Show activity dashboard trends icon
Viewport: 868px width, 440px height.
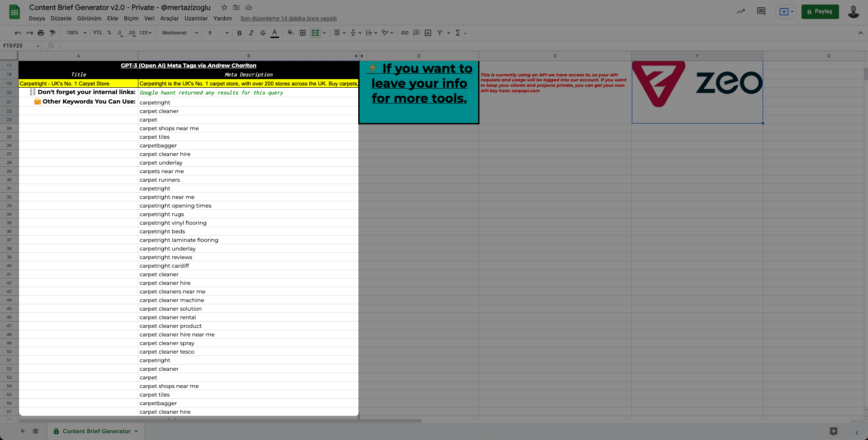coord(740,12)
